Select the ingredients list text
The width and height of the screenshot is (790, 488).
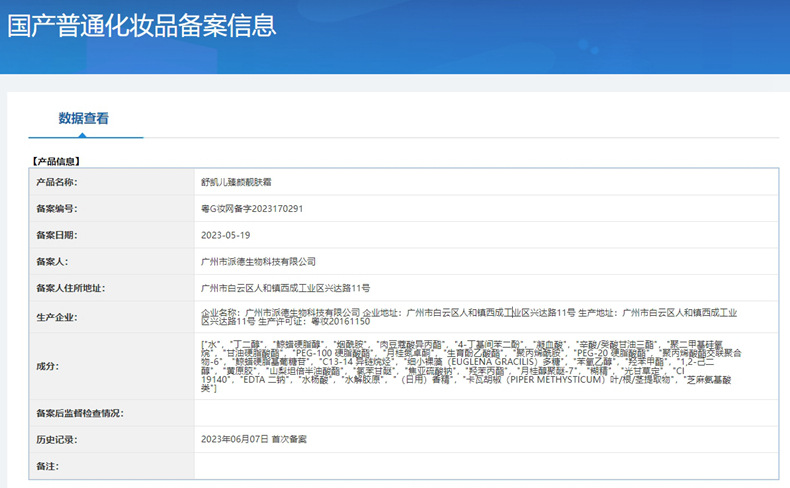tap(471, 366)
